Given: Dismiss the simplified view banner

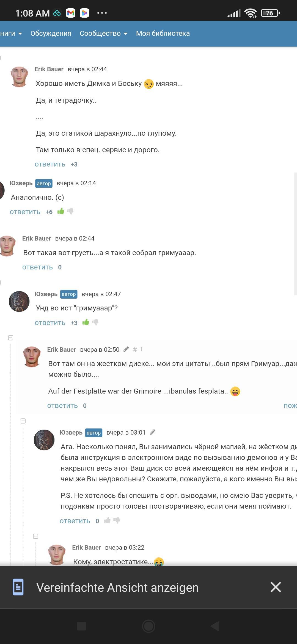Looking at the screenshot, I should click(x=276, y=587).
